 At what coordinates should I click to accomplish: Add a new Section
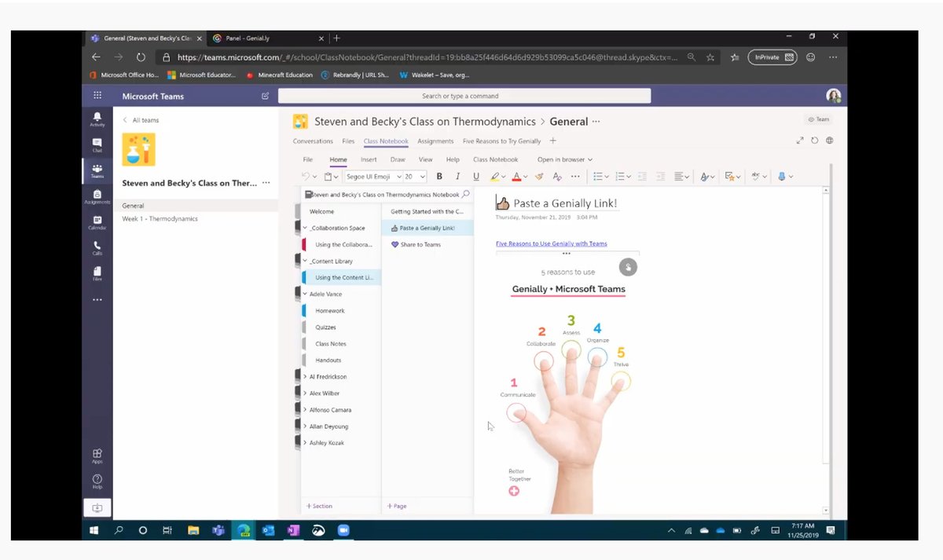click(319, 506)
